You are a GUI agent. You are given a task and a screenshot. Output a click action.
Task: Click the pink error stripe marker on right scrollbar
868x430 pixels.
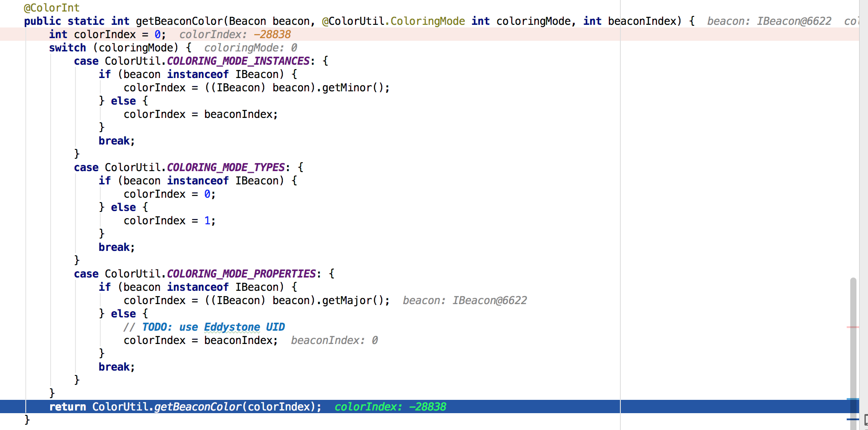click(853, 327)
